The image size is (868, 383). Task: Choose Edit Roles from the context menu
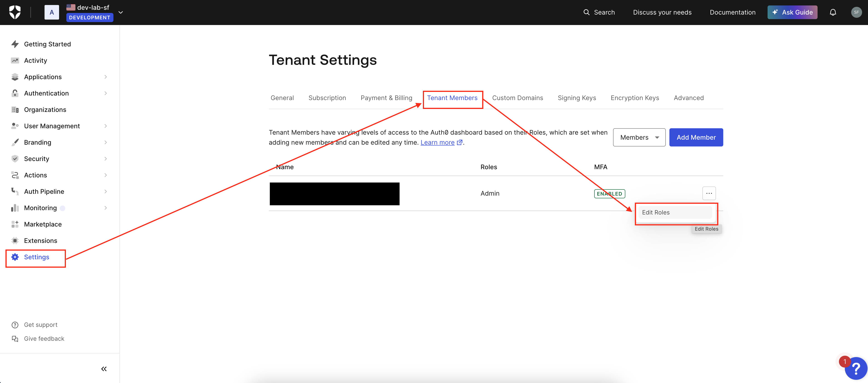[x=675, y=212]
